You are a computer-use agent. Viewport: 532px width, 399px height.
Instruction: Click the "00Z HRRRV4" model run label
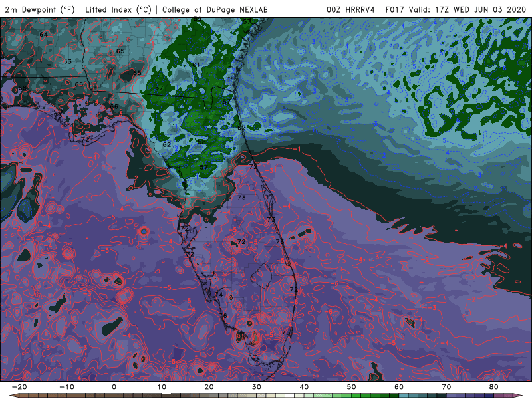(x=350, y=9)
